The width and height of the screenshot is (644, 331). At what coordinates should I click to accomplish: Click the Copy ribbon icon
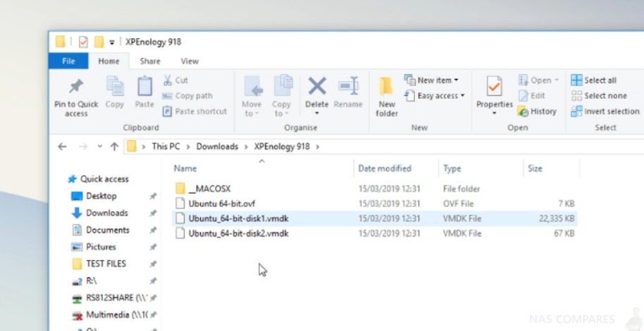(115, 86)
